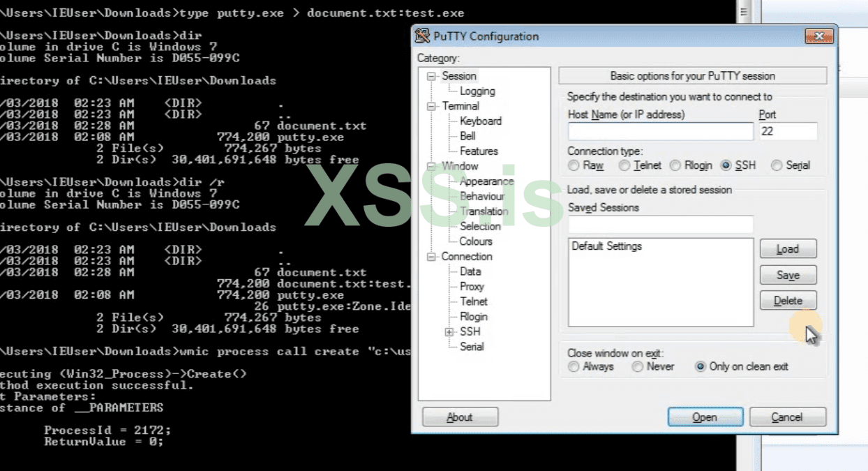868x471 pixels.
Task: Click the PuTTY icon in the title bar
Action: 422,36
